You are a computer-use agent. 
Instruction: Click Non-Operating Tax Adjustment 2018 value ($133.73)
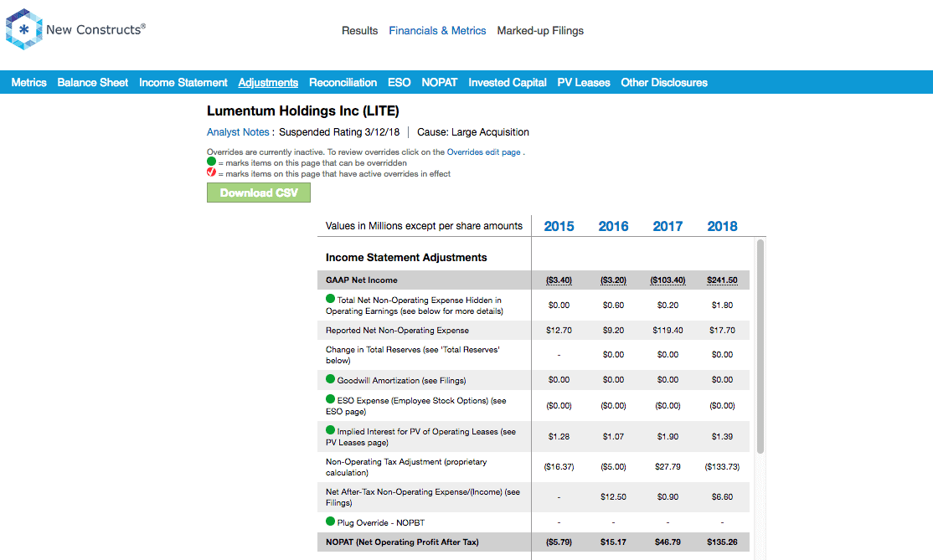click(x=722, y=467)
